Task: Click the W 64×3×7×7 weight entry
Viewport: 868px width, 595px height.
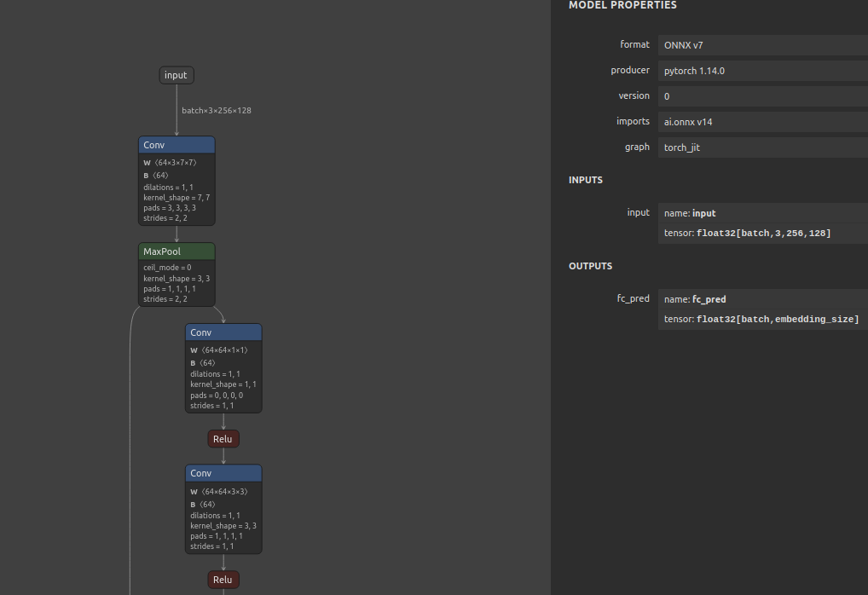Action: (170, 162)
